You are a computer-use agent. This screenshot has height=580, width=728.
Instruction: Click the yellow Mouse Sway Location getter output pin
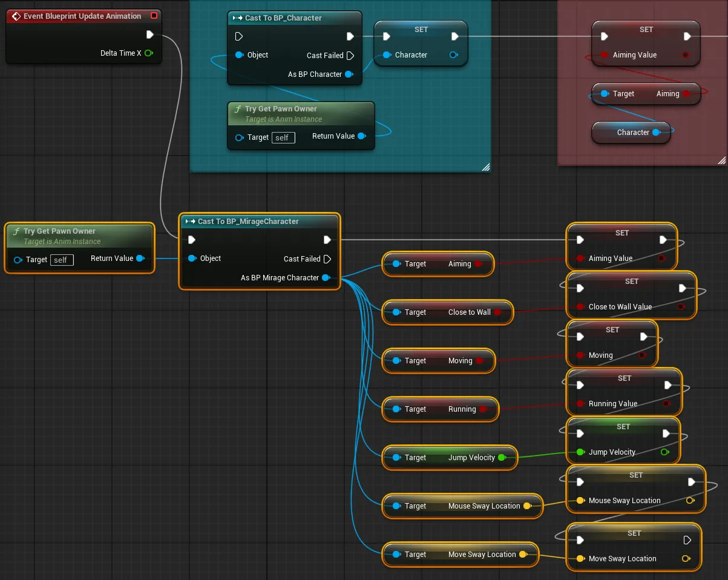click(527, 506)
